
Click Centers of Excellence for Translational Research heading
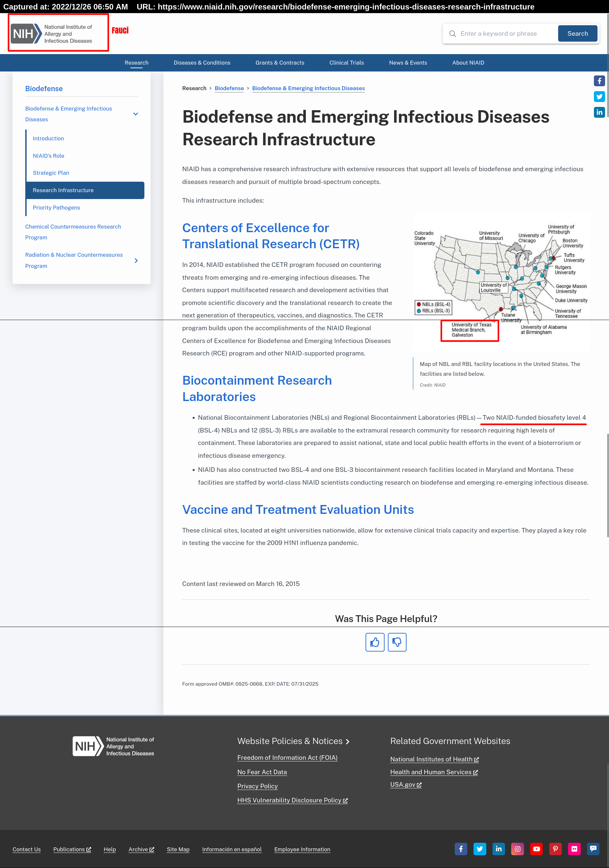point(270,236)
